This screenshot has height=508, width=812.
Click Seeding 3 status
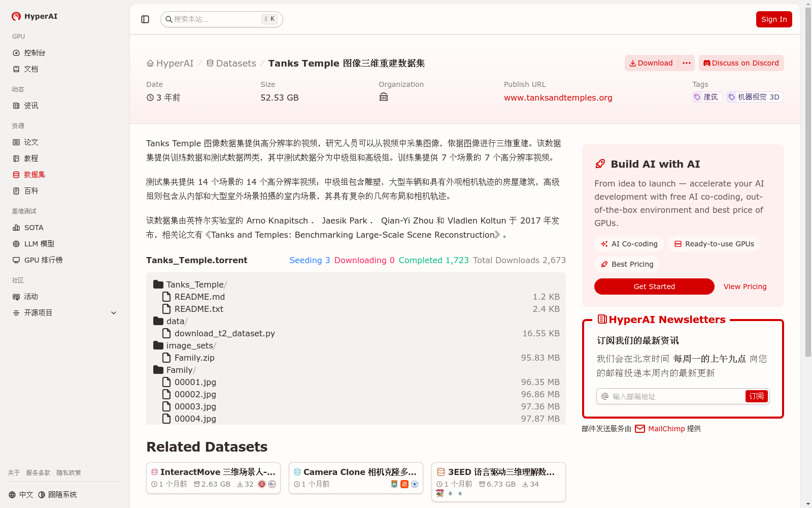coord(310,260)
